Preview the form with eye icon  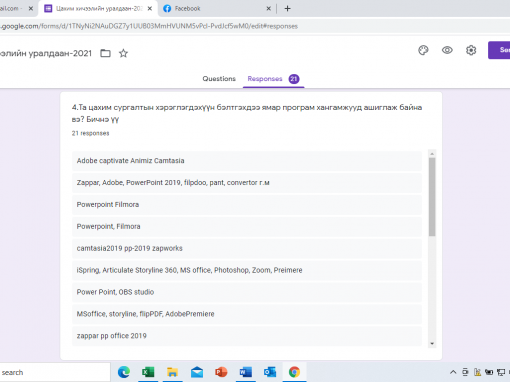click(447, 50)
